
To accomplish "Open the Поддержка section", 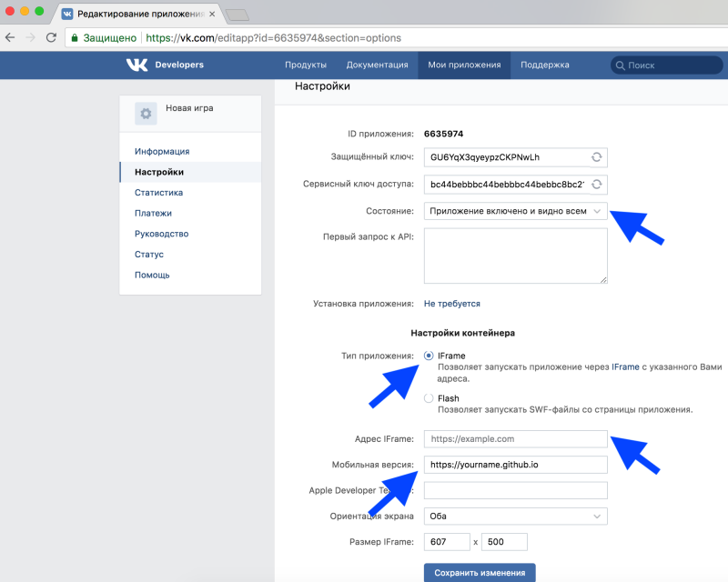I will pos(544,65).
